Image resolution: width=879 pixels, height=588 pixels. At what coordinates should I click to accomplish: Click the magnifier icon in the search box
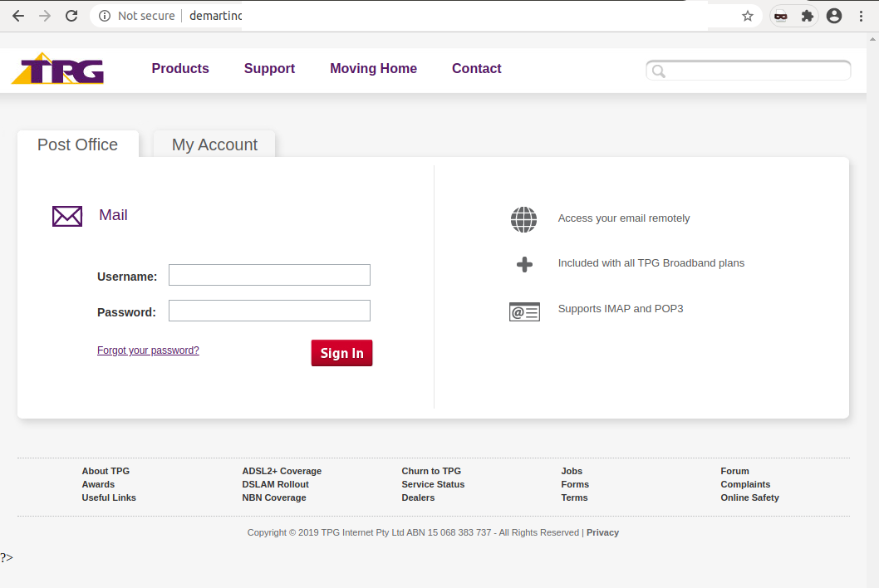click(x=658, y=71)
